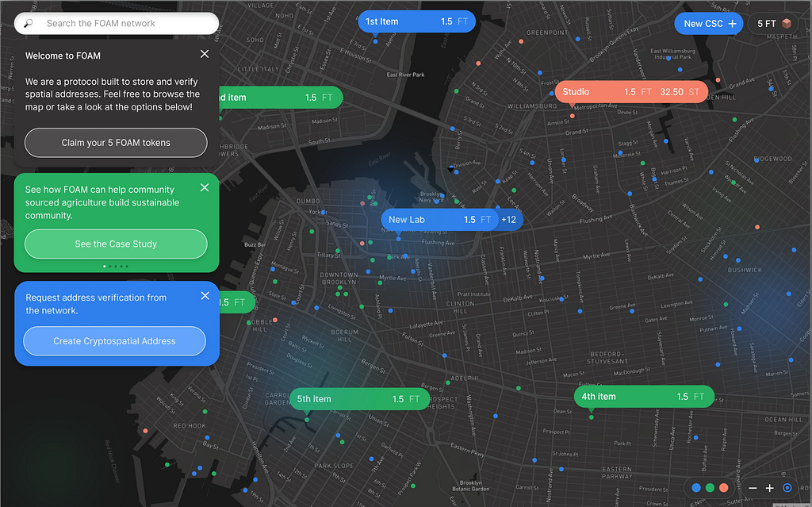The height and width of the screenshot is (507, 812).
Task: Select the Studio map marker label
Action: (x=631, y=92)
